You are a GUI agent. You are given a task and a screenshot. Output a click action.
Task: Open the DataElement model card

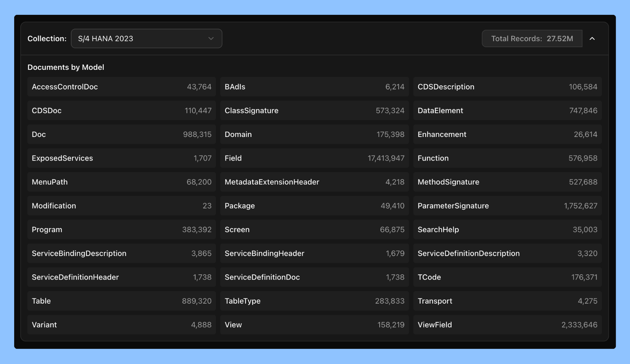(508, 110)
